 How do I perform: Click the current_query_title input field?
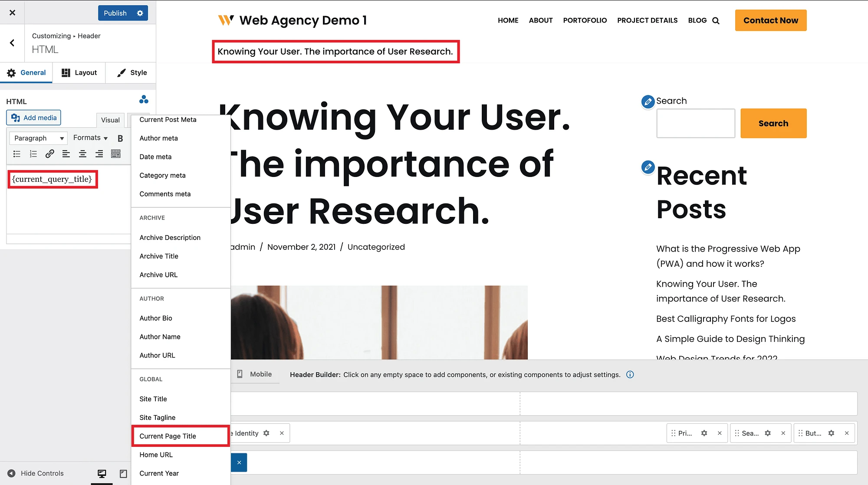coord(52,179)
